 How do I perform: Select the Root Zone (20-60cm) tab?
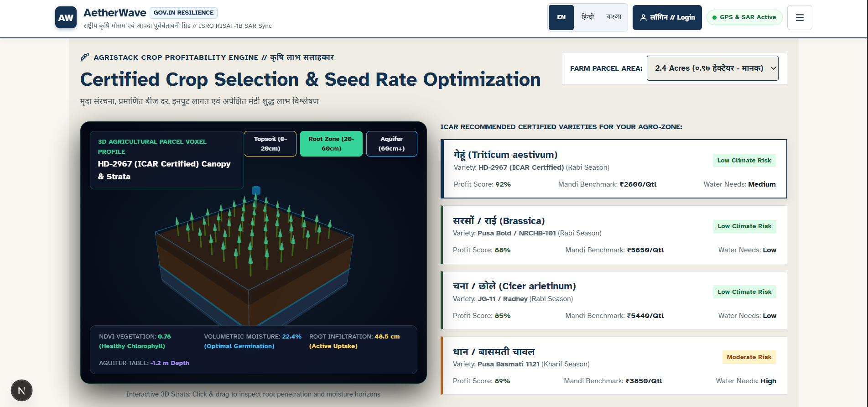[331, 144]
